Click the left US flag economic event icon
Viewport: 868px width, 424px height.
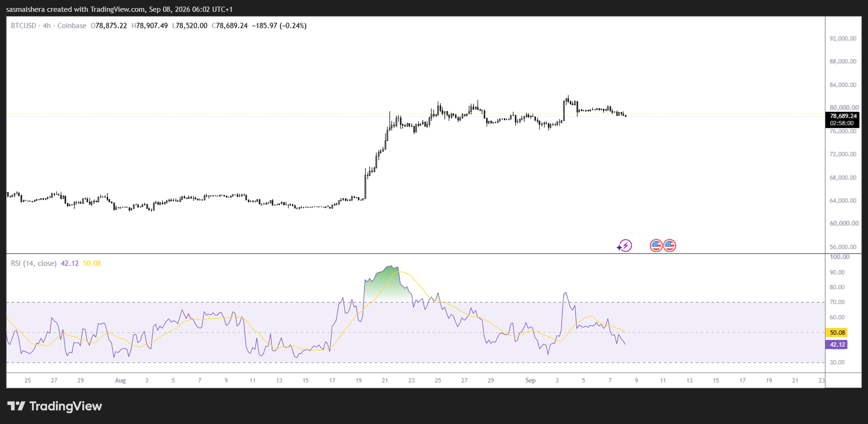coord(656,246)
